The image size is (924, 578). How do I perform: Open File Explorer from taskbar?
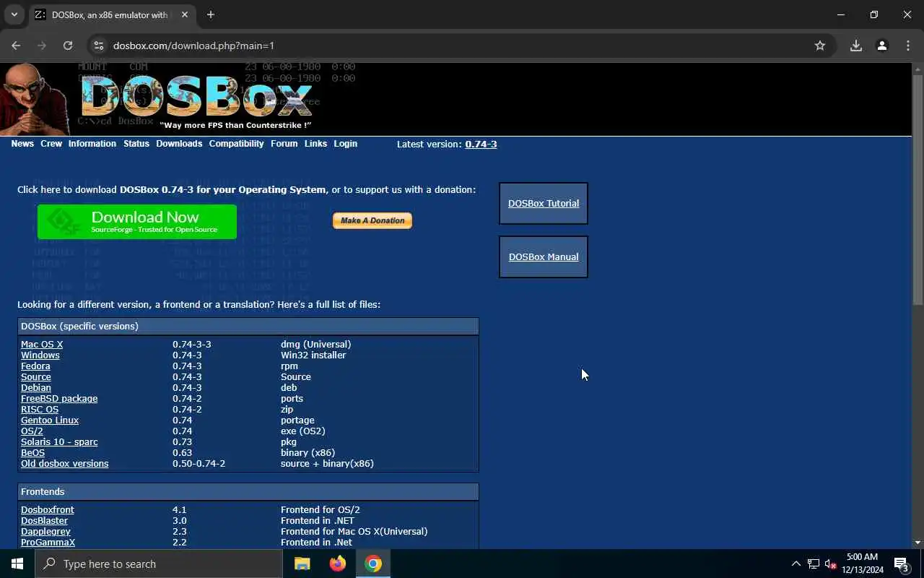[302, 564]
